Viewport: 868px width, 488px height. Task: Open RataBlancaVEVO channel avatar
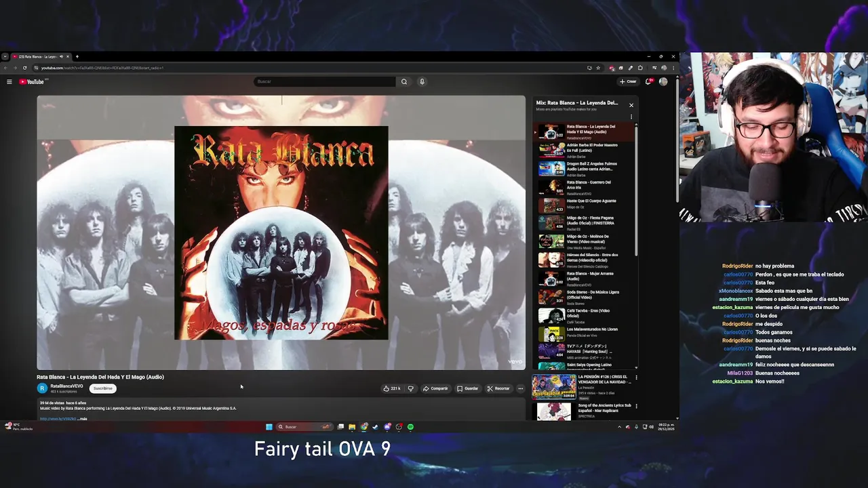(x=42, y=388)
